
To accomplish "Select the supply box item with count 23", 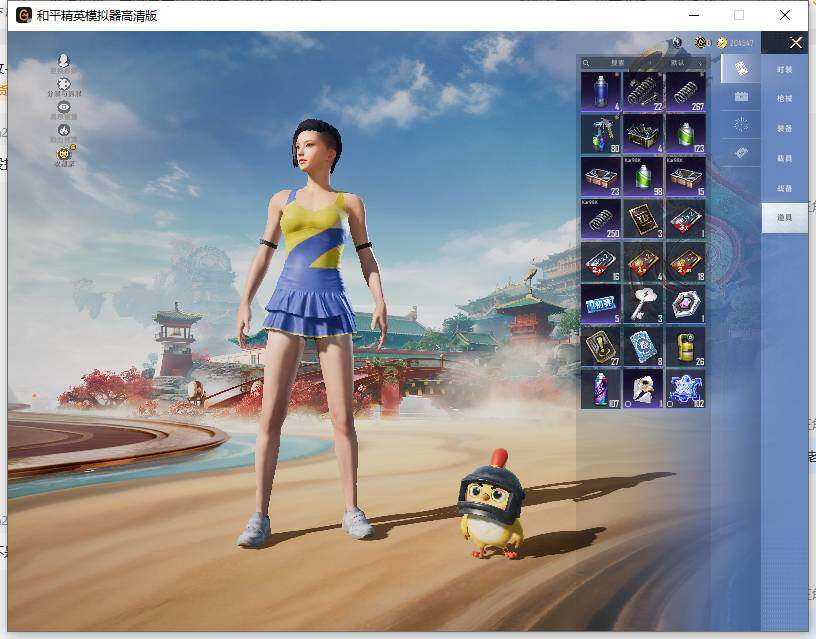I will pyautogui.click(x=601, y=177).
